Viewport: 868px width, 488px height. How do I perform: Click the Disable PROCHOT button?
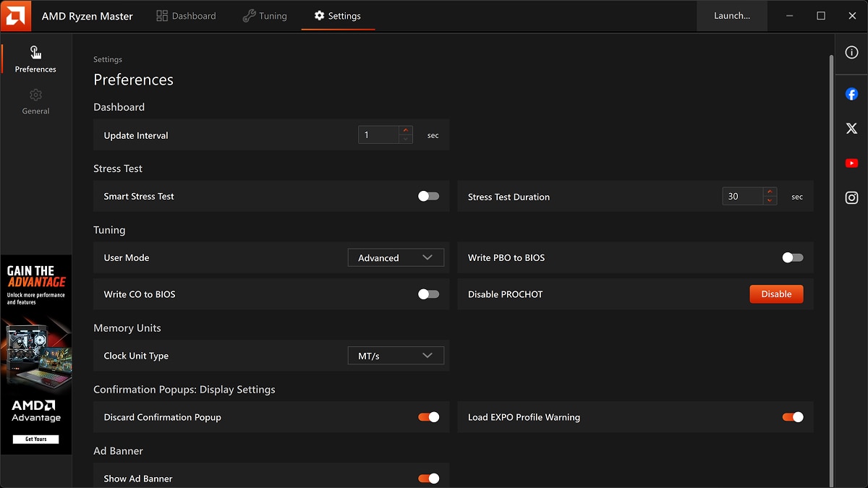click(x=776, y=294)
